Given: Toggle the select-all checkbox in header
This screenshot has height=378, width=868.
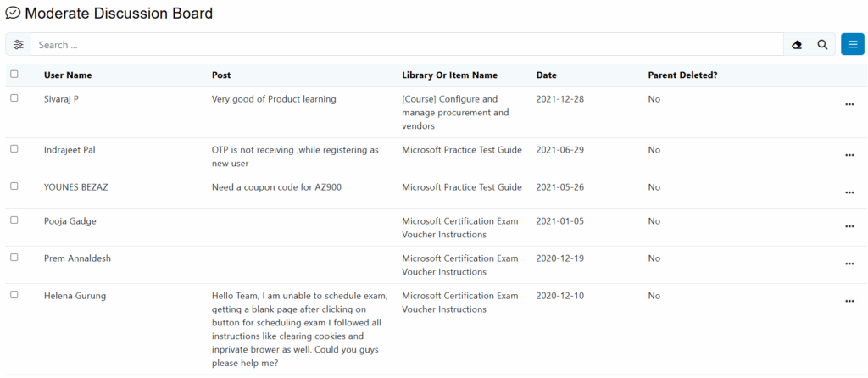Looking at the screenshot, I should 14,75.
